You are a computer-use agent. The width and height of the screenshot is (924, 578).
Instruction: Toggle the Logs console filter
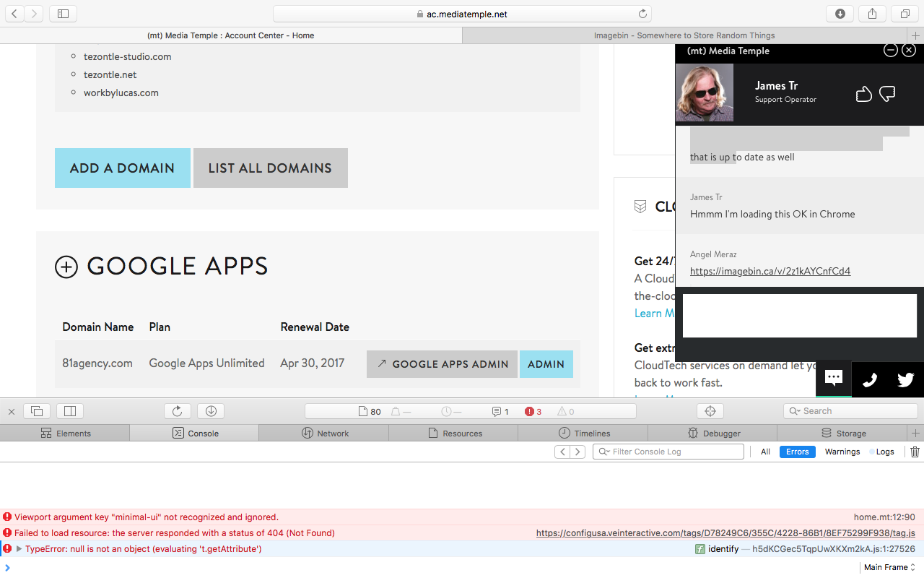point(884,452)
